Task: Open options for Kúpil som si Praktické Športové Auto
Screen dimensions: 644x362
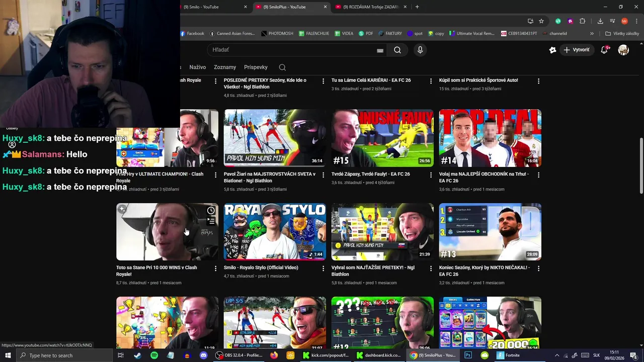Action: click(538, 81)
